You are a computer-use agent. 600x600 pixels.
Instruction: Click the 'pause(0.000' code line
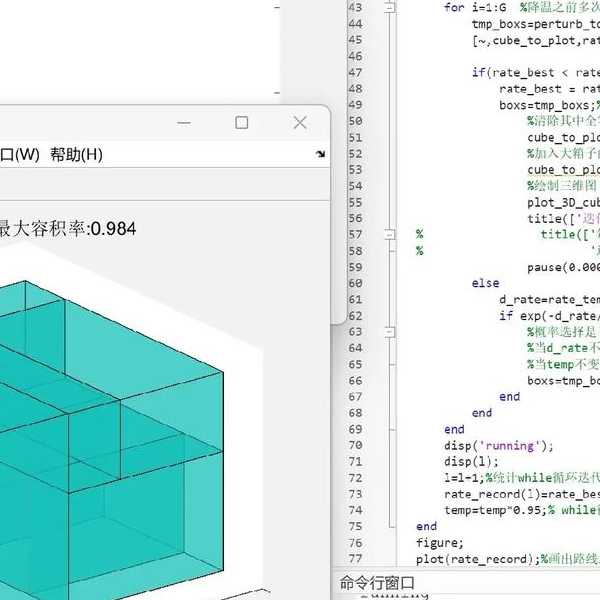click(563, 267)
